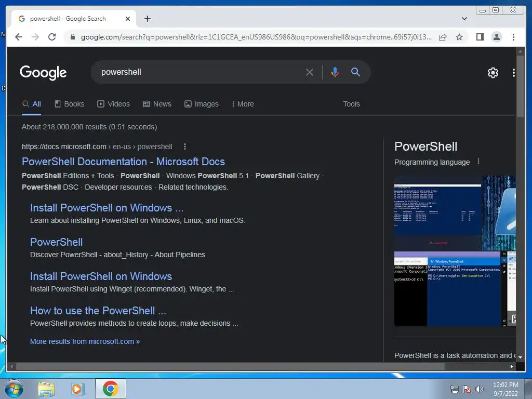Go back to the previous page
532x399 pixels.
pyautogui.click(x=19, y=37)
